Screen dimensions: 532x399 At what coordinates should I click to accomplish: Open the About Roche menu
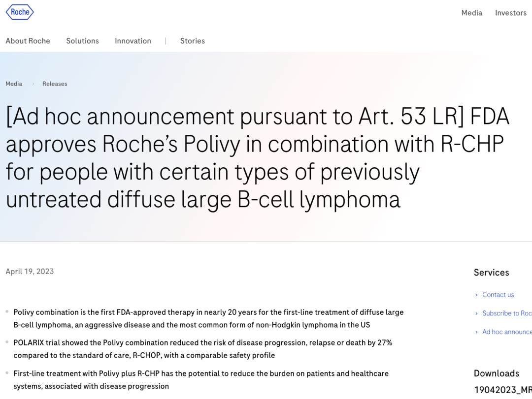coord(28,41)
